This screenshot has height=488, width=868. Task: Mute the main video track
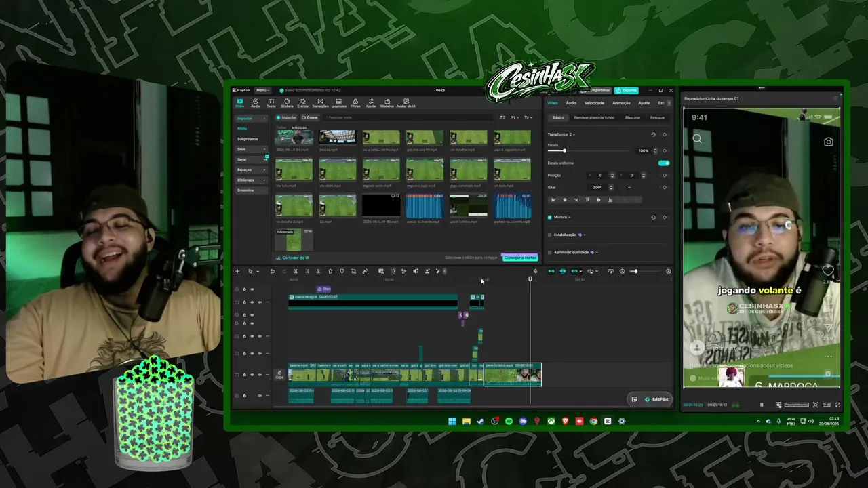260,374
